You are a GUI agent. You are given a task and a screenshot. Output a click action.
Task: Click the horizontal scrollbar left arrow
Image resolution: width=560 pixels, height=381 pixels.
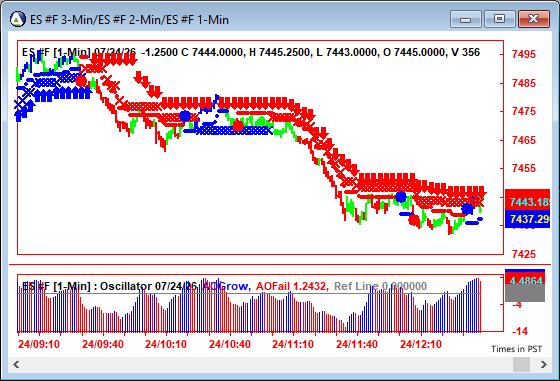pos(16,365)
